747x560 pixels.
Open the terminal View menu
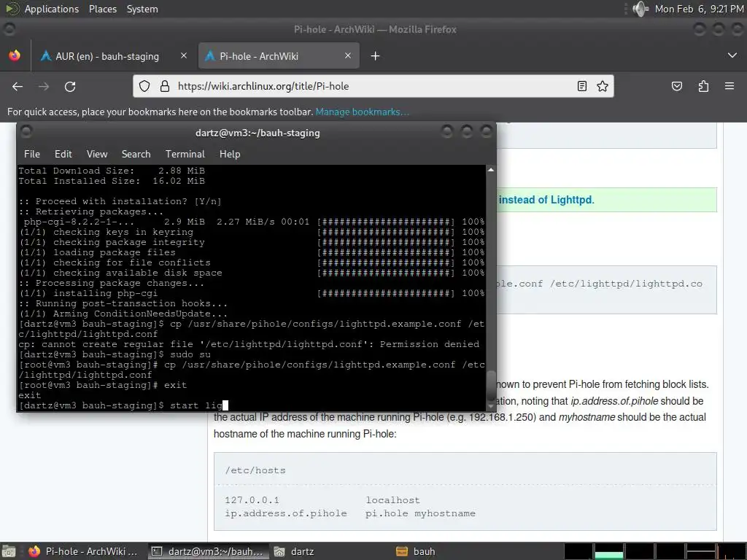click(x=97, y=155)
